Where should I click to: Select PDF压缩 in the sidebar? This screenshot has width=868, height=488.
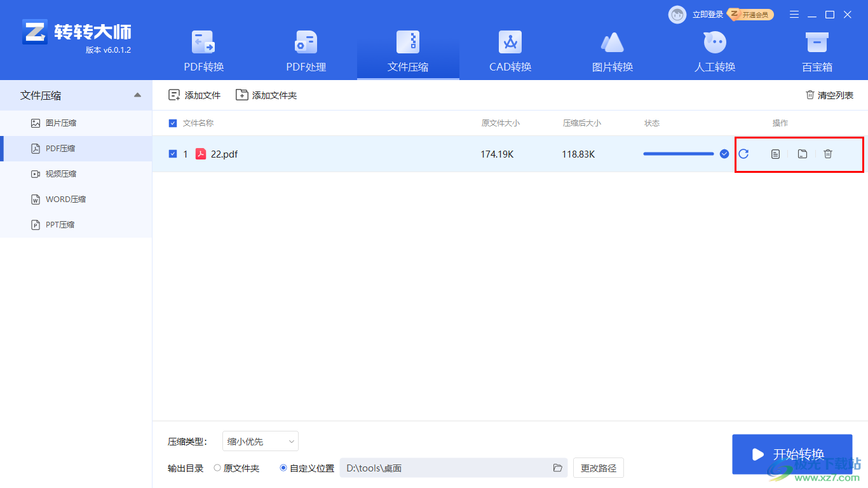tap(76, 149)
